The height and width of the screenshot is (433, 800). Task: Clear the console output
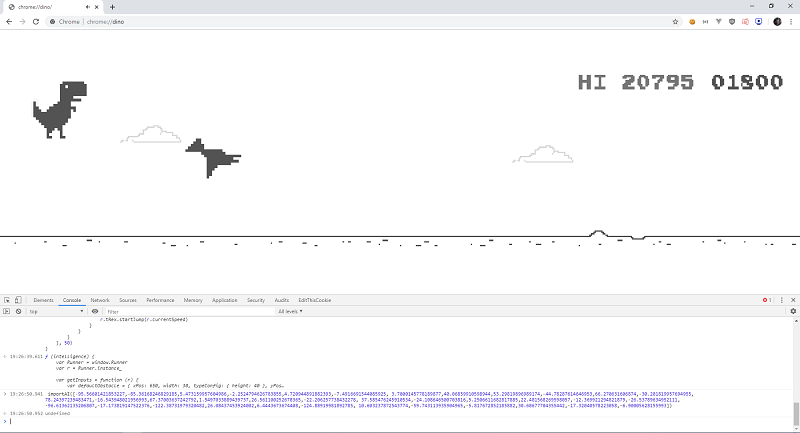pos(18,312)
